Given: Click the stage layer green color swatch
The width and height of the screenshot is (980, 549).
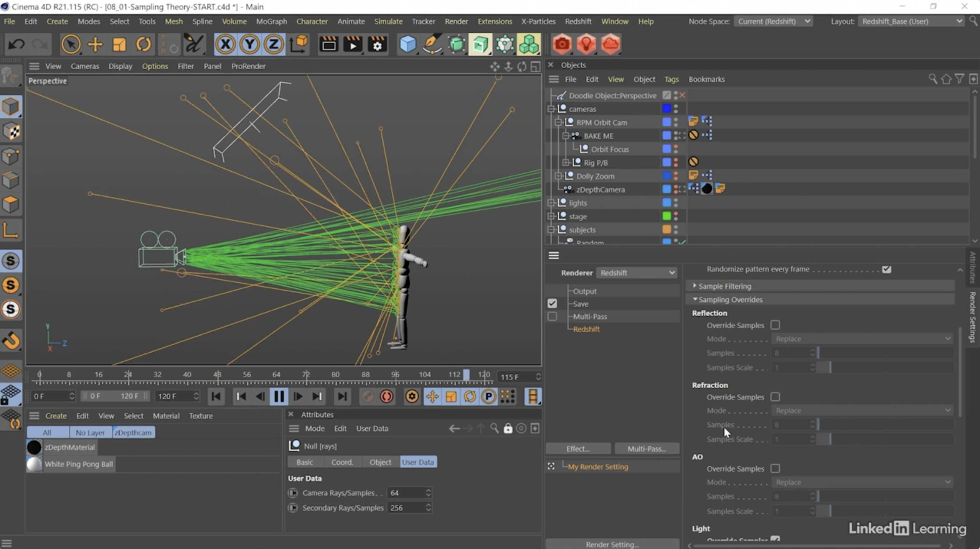Looking at the screenshot, I should tap(667, 216).
